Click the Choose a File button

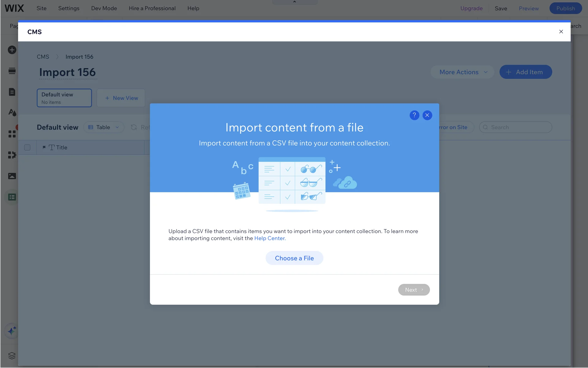pos(294,258)
